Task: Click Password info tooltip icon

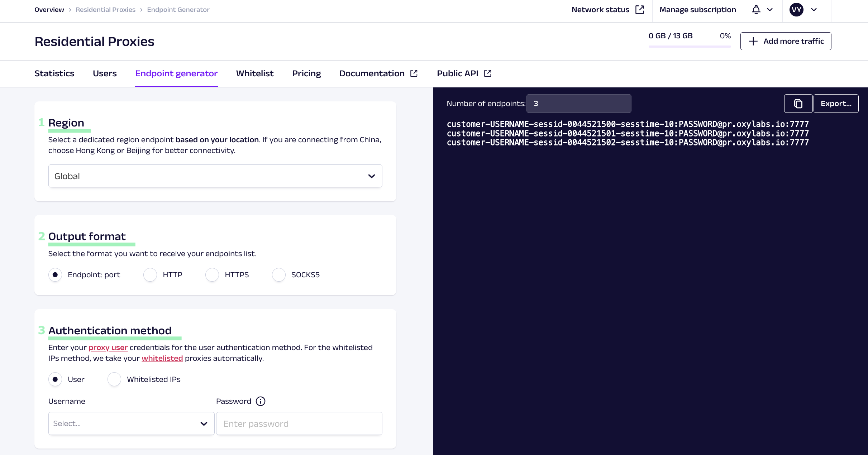Action: [x=261, y=401]
